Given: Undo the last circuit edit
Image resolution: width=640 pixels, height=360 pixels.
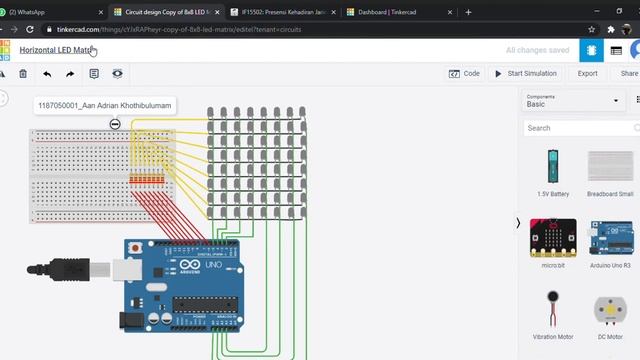Looking at the screenshot, I should [x=47, y=74].
